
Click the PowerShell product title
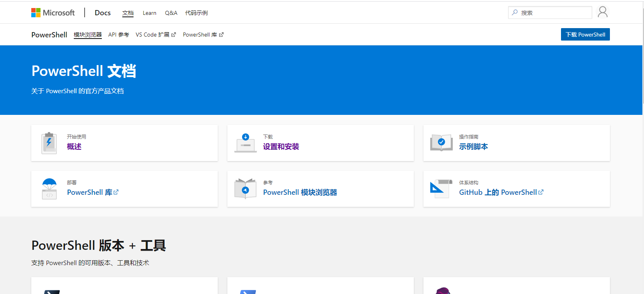(49, 35)
